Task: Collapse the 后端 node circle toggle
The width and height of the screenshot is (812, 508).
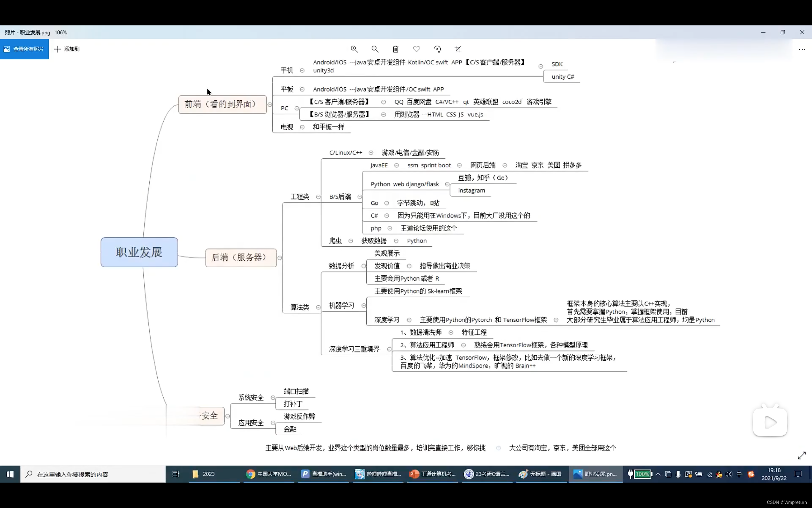Action: 279,258
